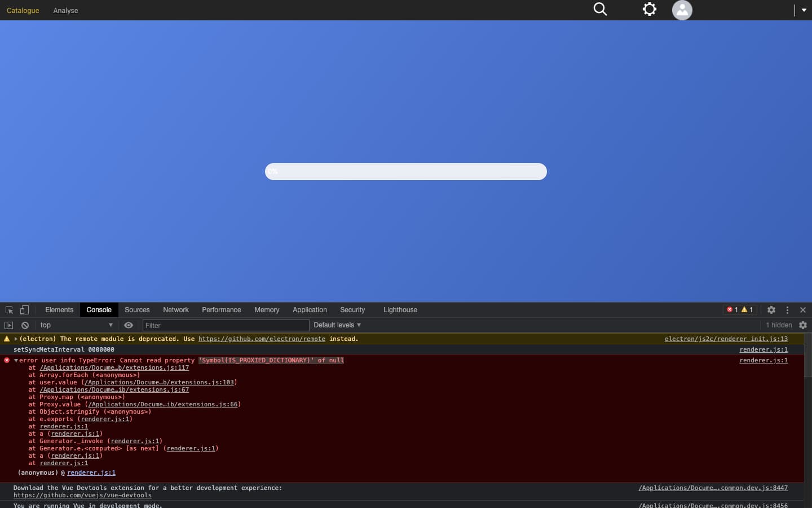The image size is (812, 508).
Task: Open the Default levels dropdown
Action: (337, 325)
